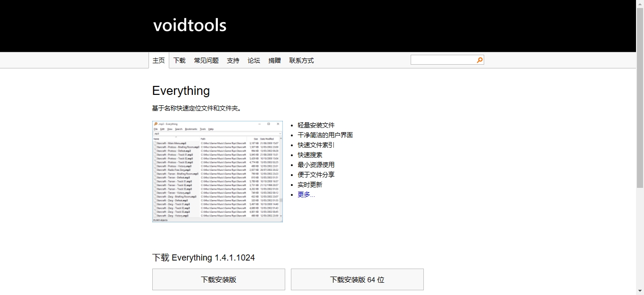Click the 最小资源使用 feature bullet
Screen dimensions: 644x295
[316, 165]
